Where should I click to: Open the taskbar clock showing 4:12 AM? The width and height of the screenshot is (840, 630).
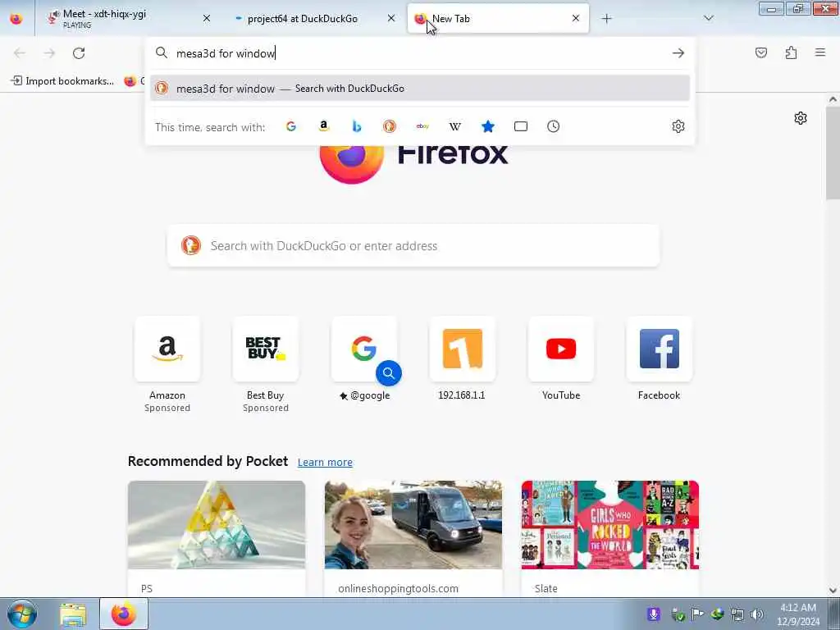pyautogui.click(x=798, y=614)
